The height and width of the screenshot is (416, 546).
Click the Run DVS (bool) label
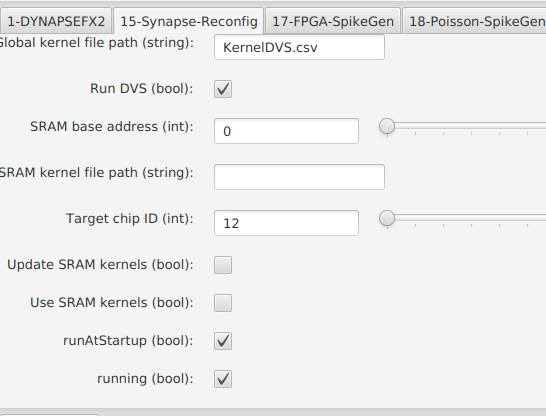click(x=142, y=89)
